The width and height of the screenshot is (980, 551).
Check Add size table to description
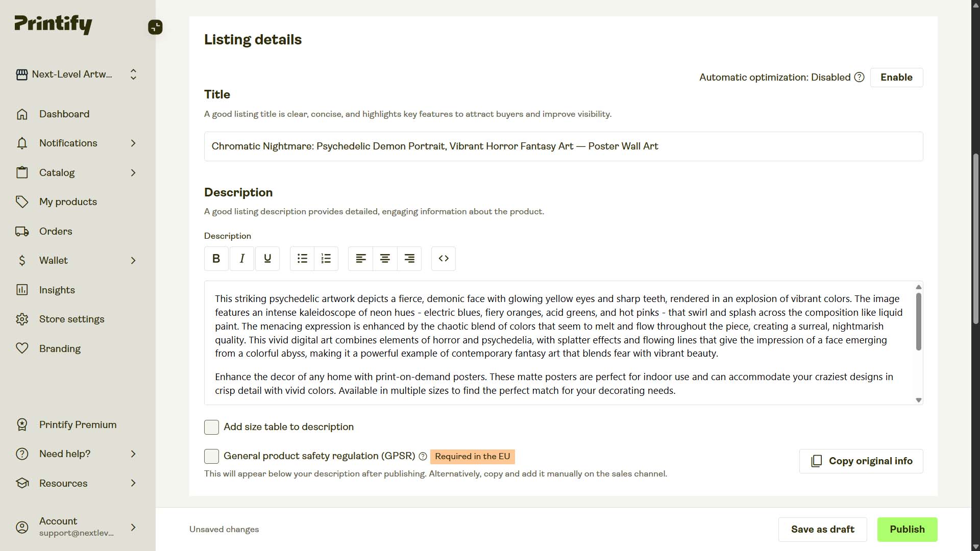(x=211, y=427)
